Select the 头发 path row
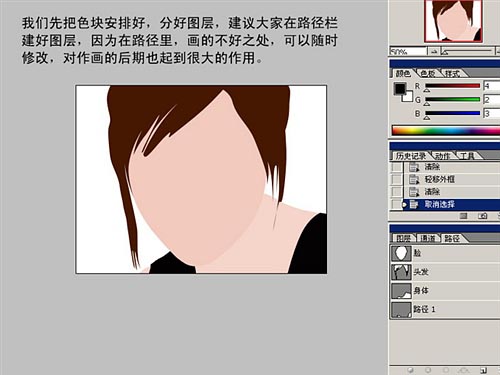This screenshot has width=500, height=375. [x=445, y=272]
